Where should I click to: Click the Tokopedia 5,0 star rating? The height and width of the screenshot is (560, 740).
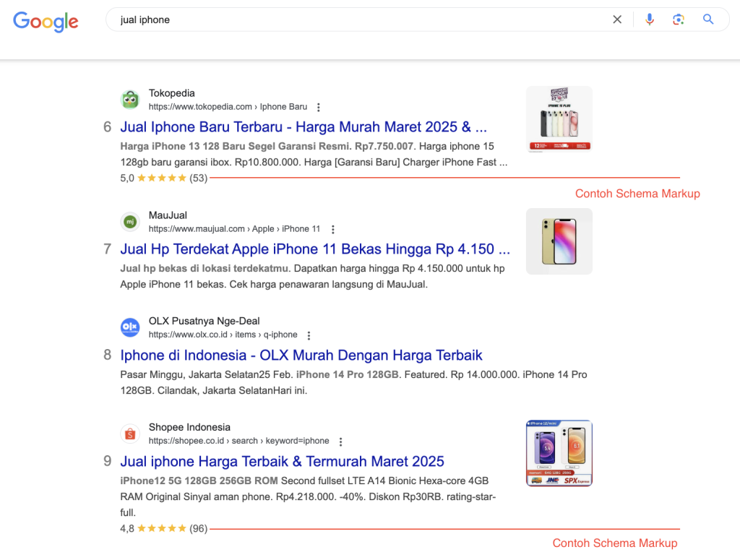164,178
